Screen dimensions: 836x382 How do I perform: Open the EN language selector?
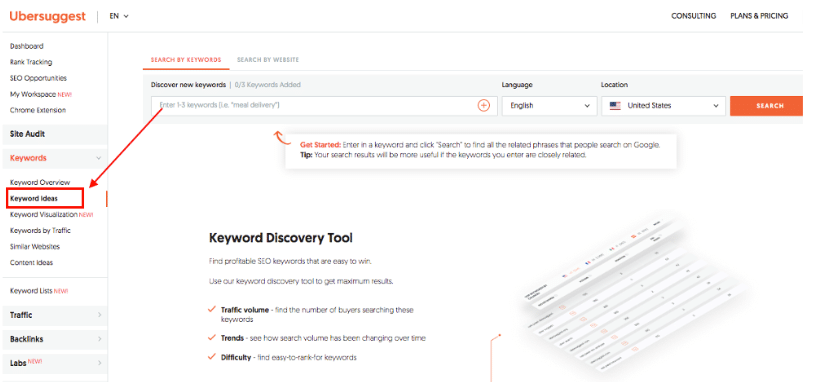119,16
